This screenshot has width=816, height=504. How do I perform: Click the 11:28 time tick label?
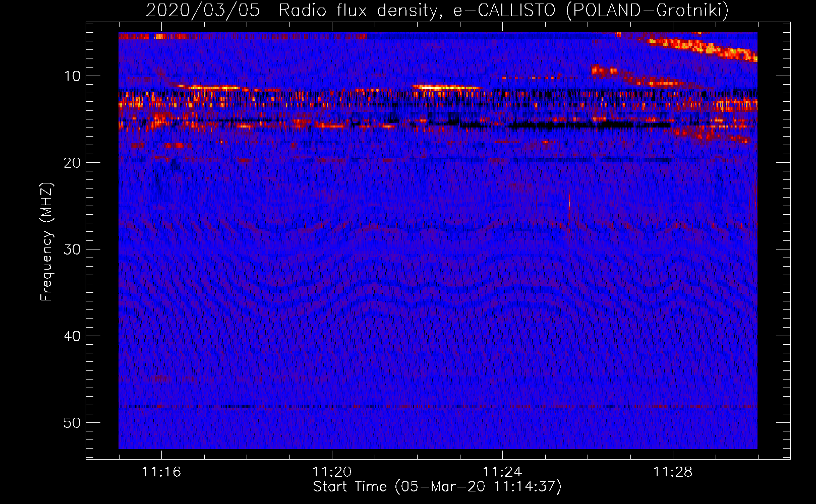point(673,472)
